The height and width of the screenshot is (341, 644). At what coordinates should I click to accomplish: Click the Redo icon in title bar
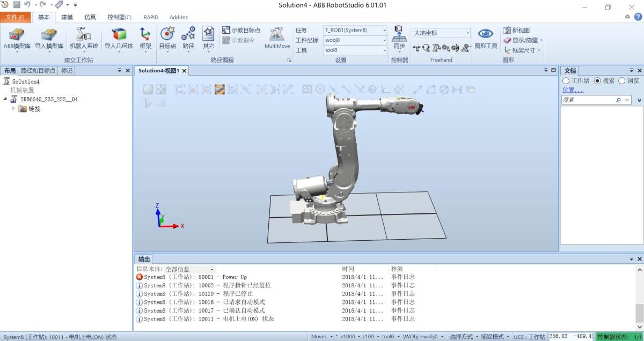click(42, 5)
